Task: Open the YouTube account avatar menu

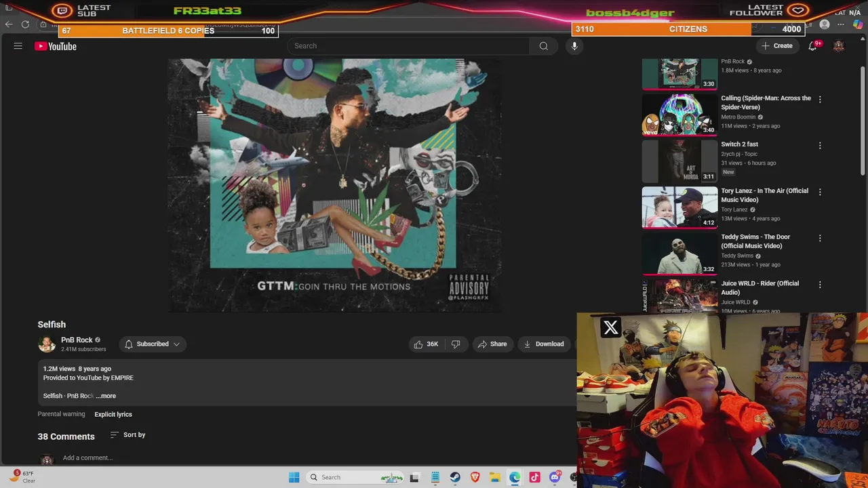Action: coord(839,46)
